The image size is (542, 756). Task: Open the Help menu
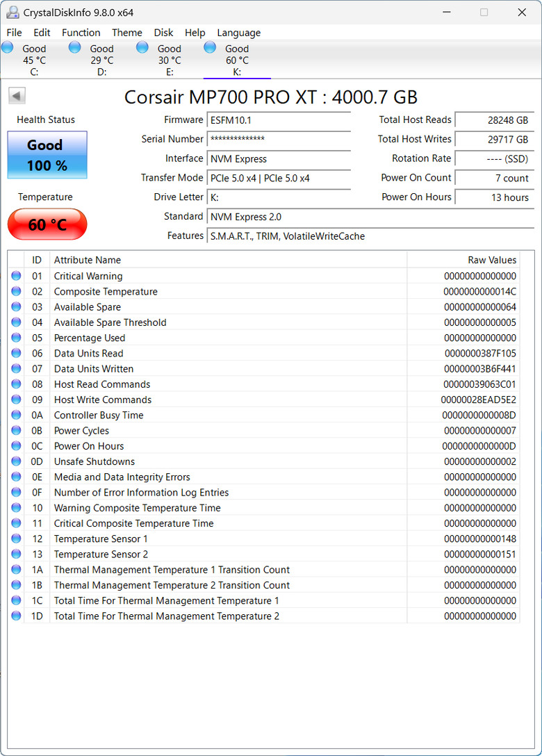coord(195,32)
